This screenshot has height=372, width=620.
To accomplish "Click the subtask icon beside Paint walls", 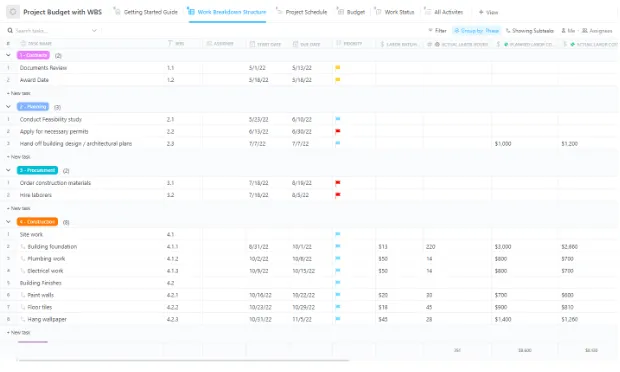I will point(23,295).
